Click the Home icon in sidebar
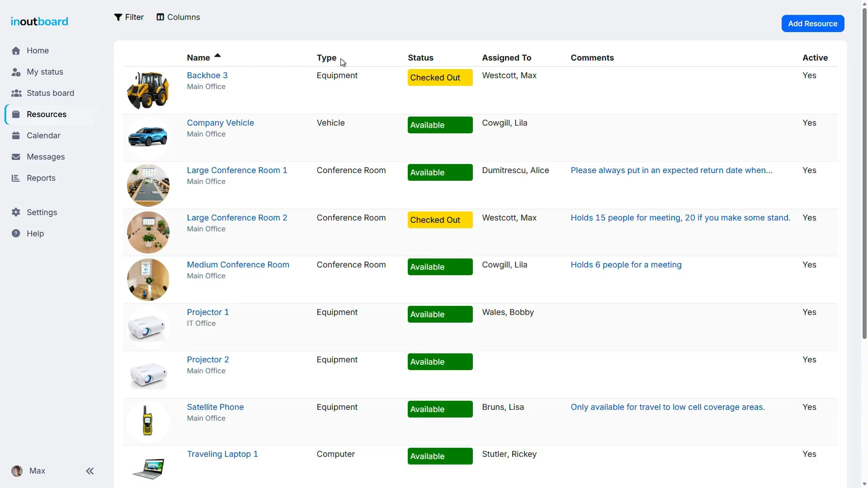This screenshot has height=488, width=868. [16, 51]
